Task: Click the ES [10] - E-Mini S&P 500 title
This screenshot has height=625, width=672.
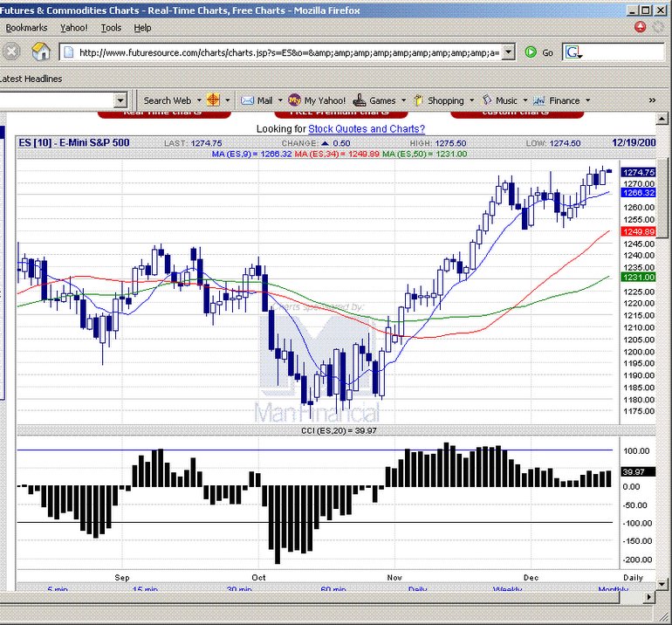Action: 73,143
